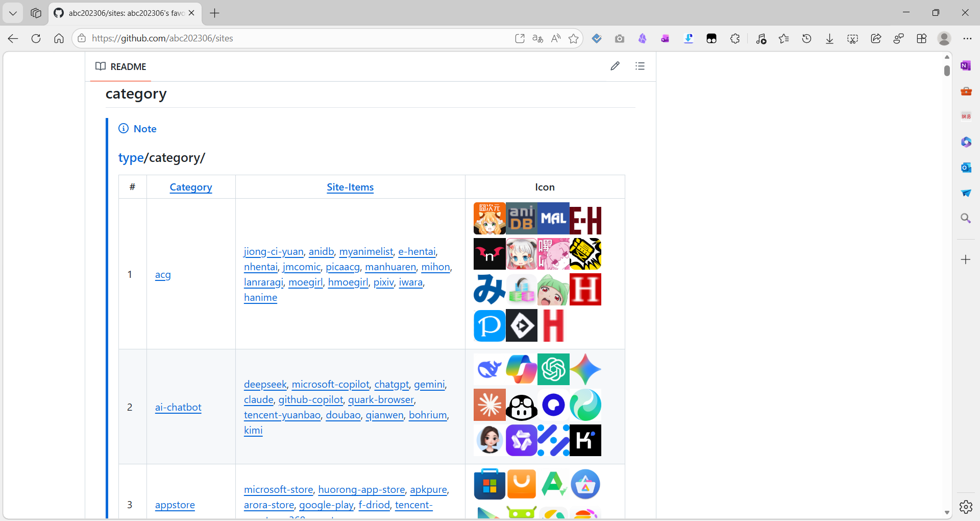Viewport: 980px width, 521px height.
Task: Click the Gemini sparkle icon
Action: [585, 369]
